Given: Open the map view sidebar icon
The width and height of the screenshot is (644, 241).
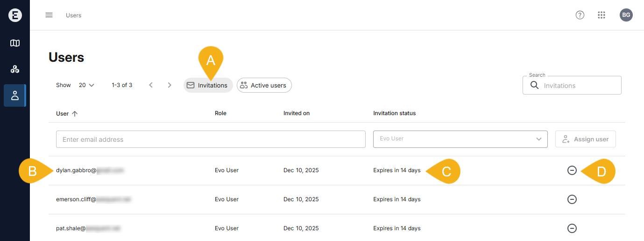Looking at the screenshot, I should (x=15, y=43).
